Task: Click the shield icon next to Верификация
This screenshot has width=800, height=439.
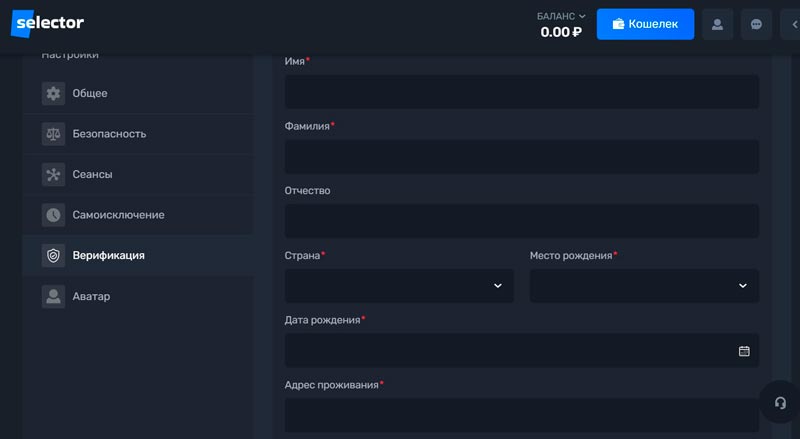Action: 53,255
